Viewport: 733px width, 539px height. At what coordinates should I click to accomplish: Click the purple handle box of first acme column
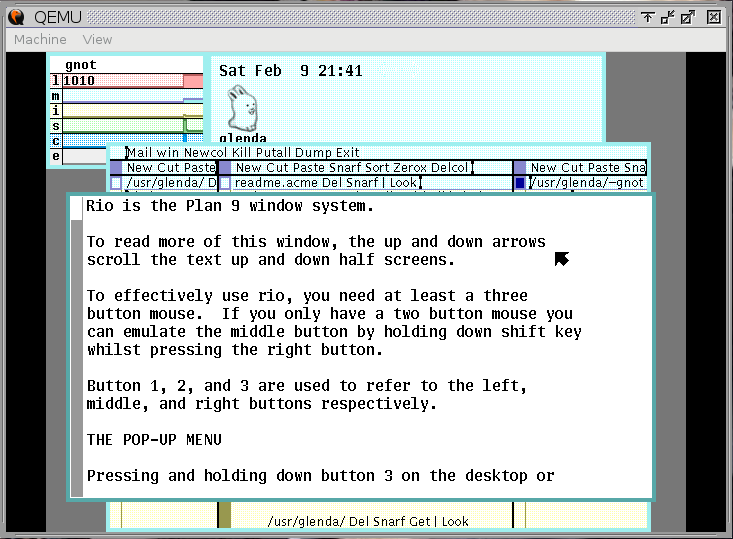(x=116, y=167)
